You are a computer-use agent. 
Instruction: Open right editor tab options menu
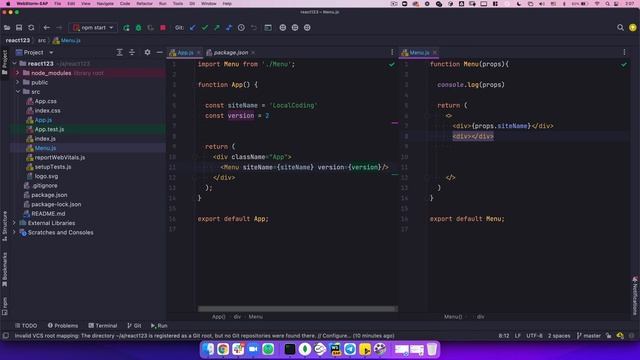click(624, 52)
